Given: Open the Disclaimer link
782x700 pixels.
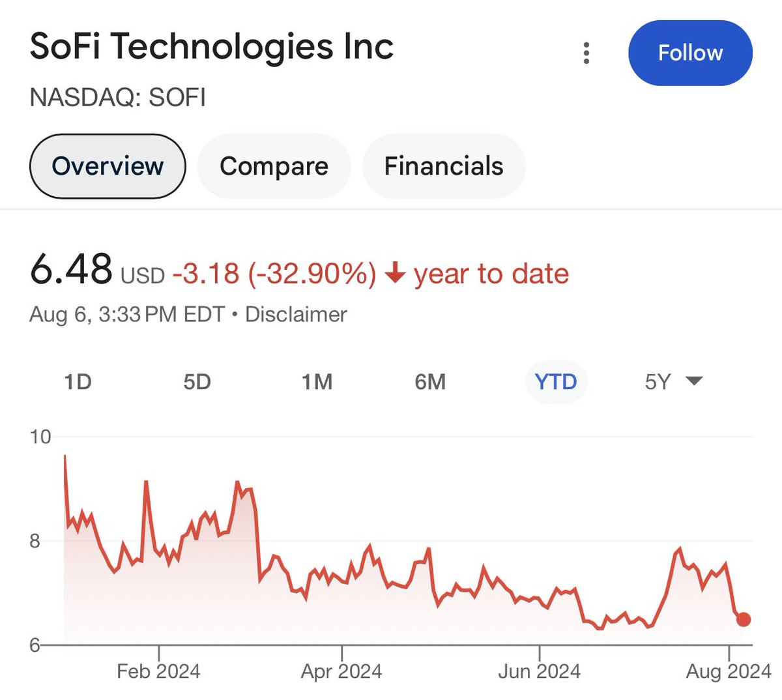Looking at the screenshot, I should click(x=296, y=314).
